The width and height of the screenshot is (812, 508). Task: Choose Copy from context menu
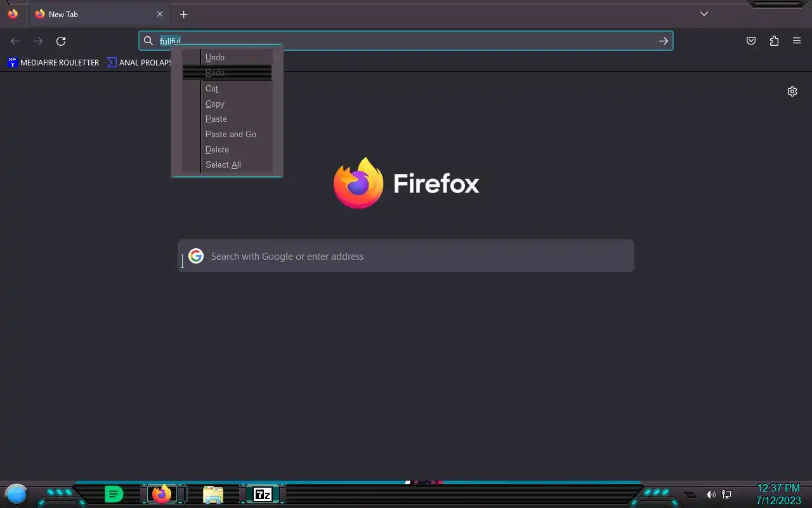coord(227,104)
